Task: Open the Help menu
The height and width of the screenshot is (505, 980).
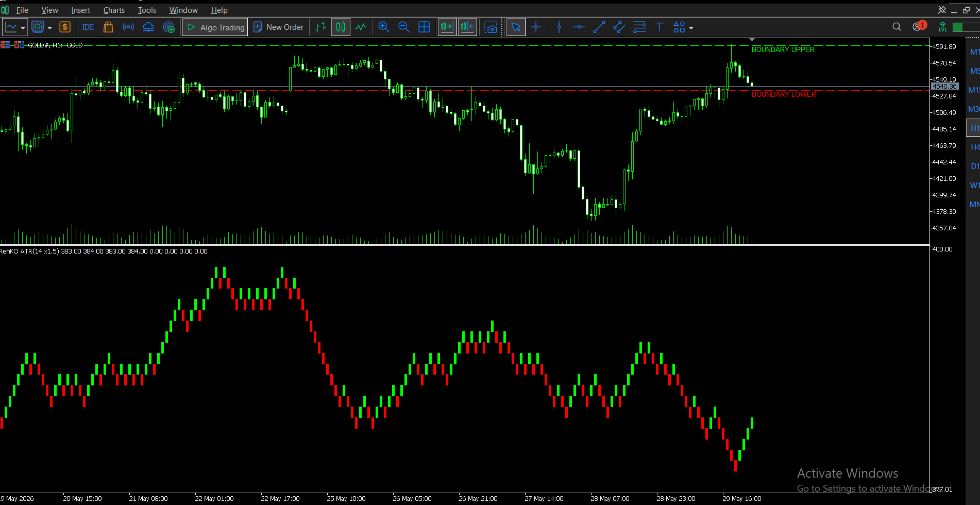Action: point(219,10)
